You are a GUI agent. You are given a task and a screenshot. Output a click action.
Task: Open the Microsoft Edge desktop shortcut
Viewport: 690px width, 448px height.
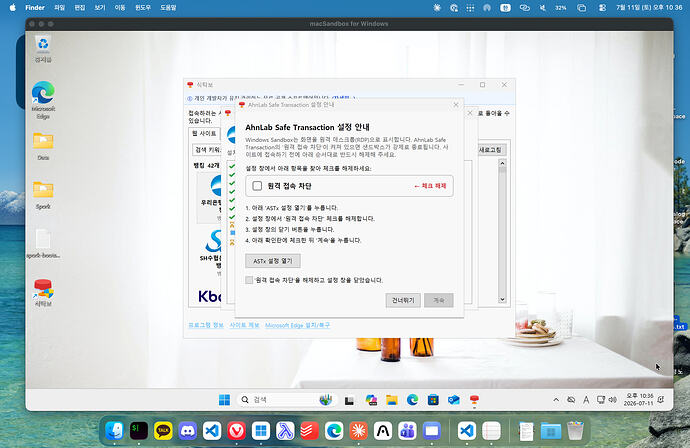coord(43,100)
